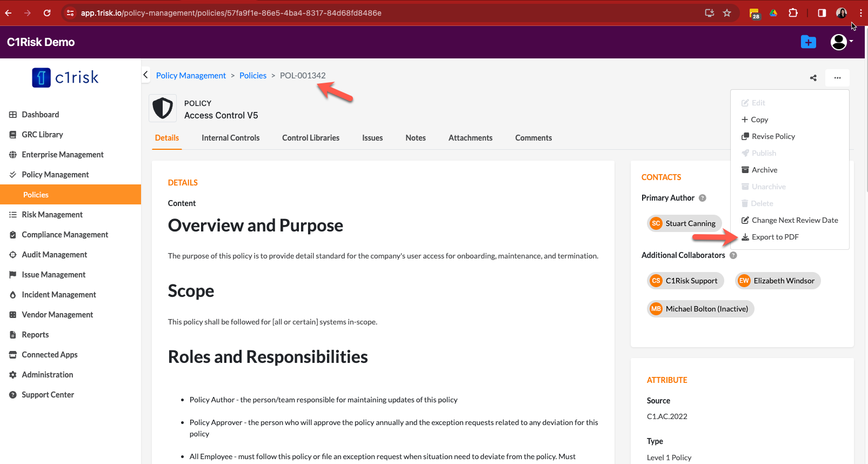Toggle the browser side panel icon

822,13
